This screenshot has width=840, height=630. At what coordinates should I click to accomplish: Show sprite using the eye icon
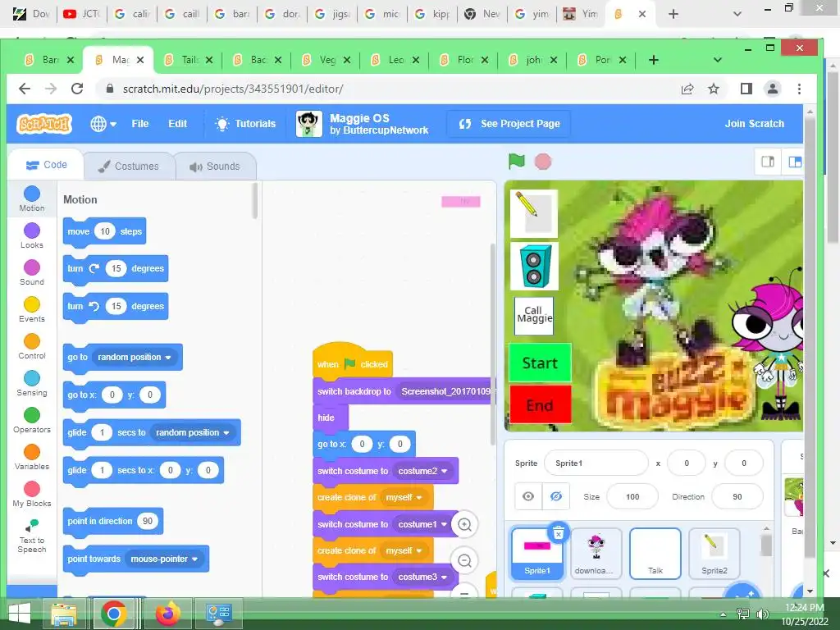pos(528,496)
